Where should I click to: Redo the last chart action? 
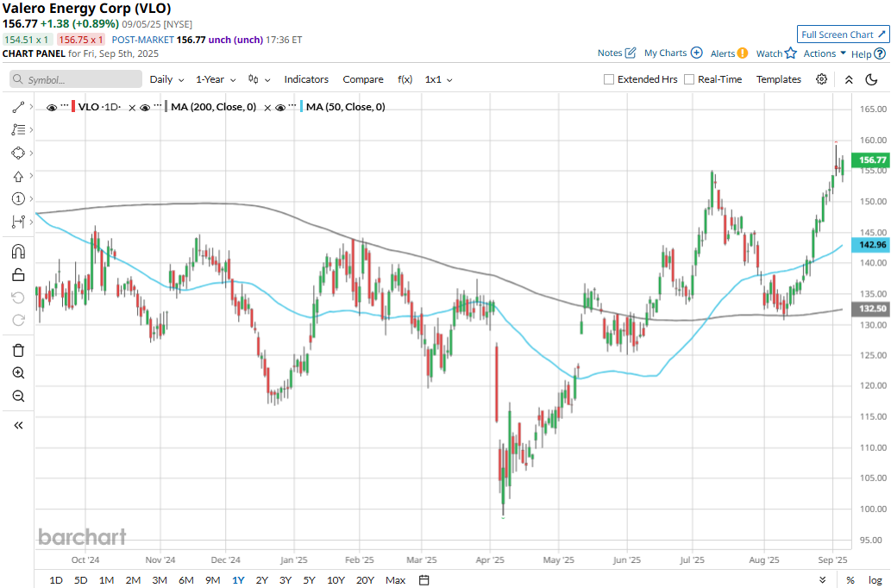point(18,321)
